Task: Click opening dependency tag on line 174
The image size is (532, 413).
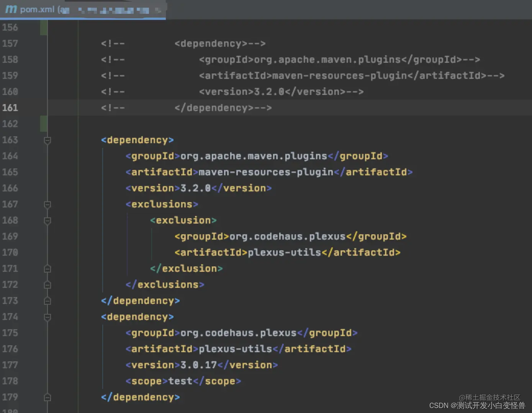Action: [137, 317]
